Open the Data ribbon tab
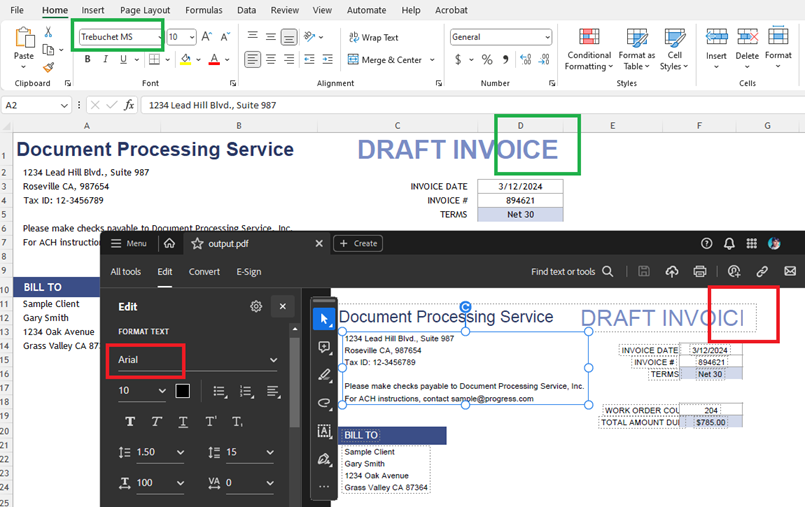This screenshot has width=805, height=507. click(x=246, y=10)
